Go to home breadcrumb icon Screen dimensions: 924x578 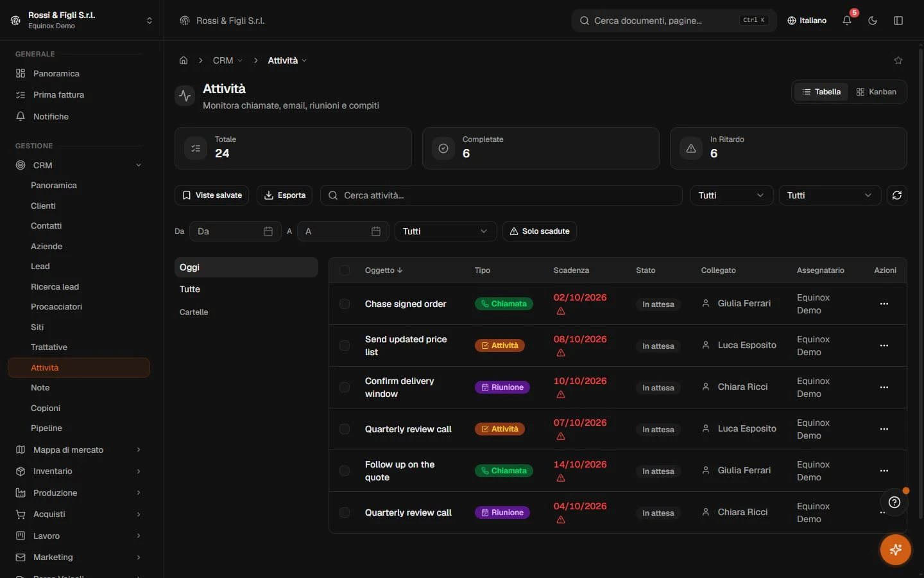click(x=184, y=60)
